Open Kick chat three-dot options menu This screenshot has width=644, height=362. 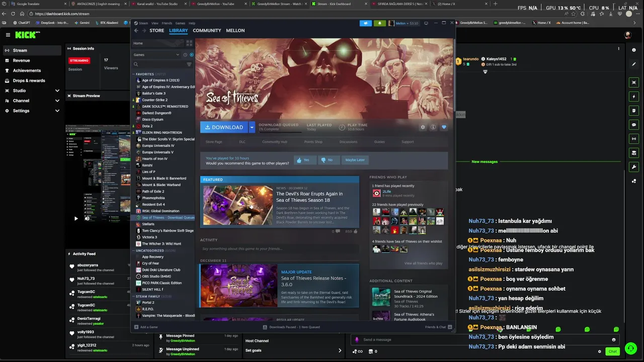[x=619, y=49]
